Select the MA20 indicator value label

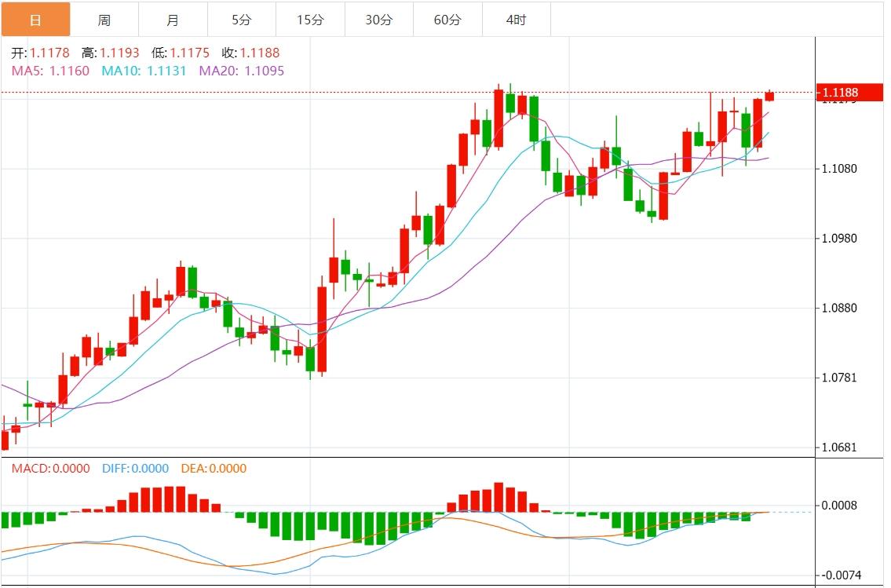coord(241,71)
